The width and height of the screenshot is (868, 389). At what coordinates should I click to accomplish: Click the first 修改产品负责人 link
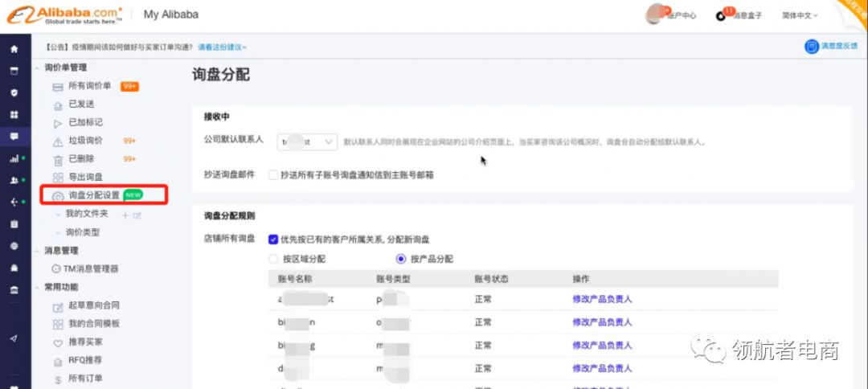(602, 299)
